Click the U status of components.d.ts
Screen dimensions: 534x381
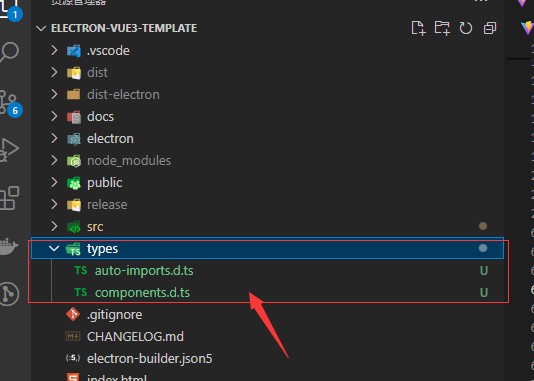tap(484, 292)
